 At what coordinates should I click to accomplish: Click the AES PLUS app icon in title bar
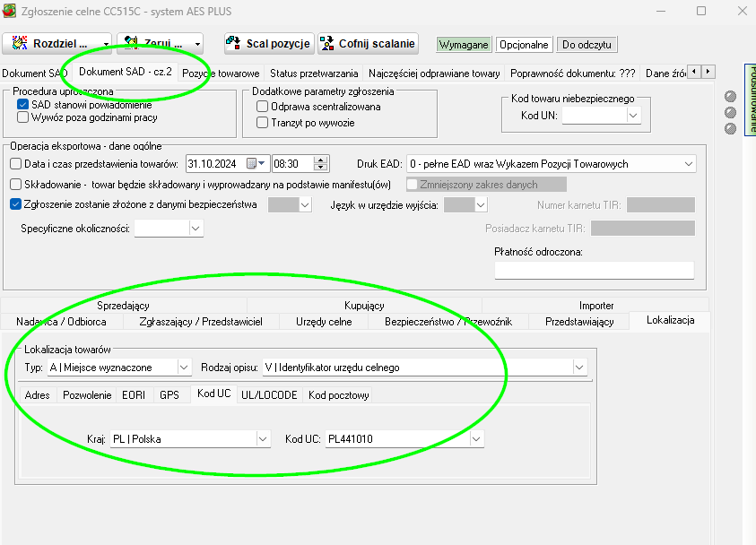pos(10,11)
